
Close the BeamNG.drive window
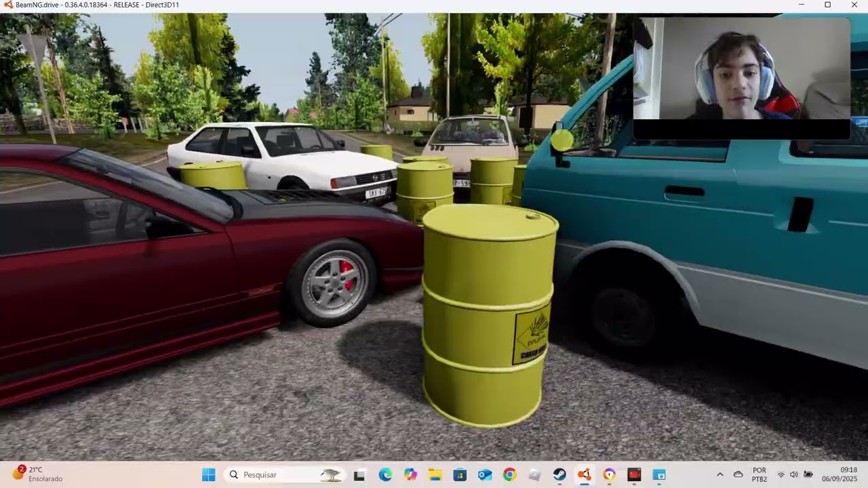[x=854, y=5]
